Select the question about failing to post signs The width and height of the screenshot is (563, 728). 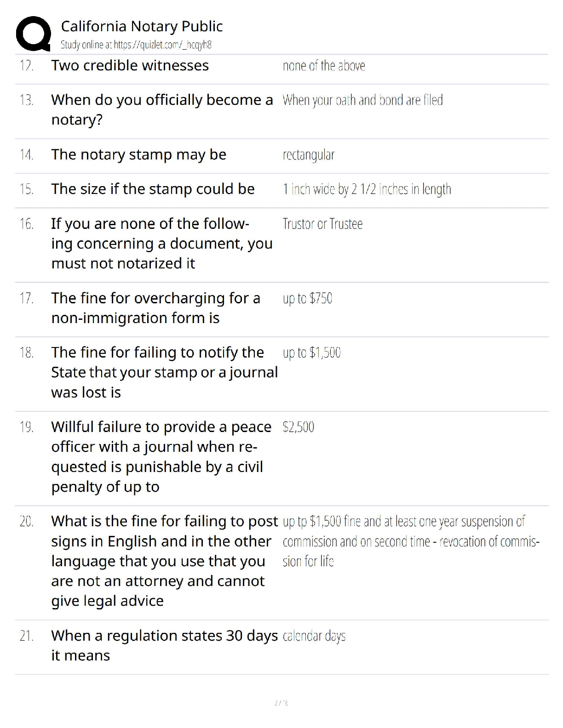(164, 561)
